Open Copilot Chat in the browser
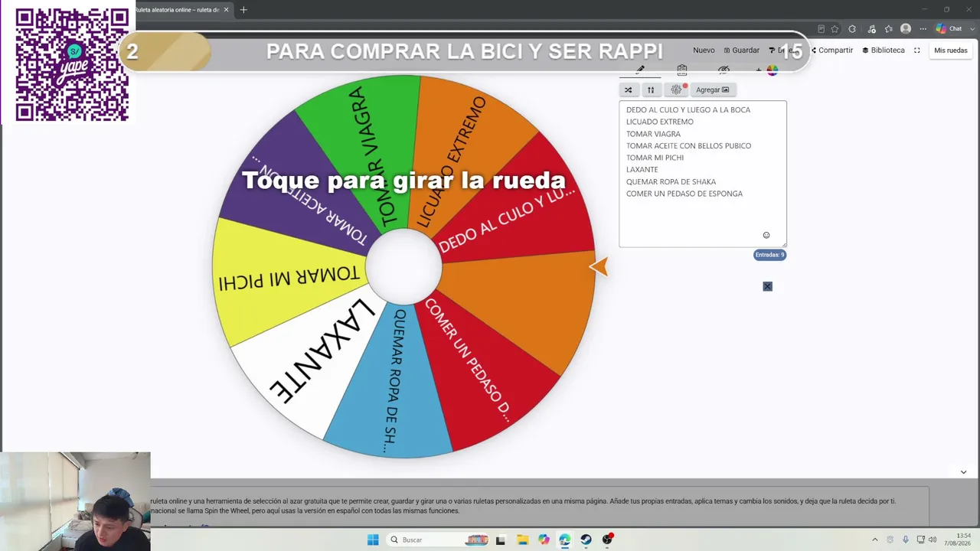Image resolution: width=980 pixels, height=551 pixels. 949,29
